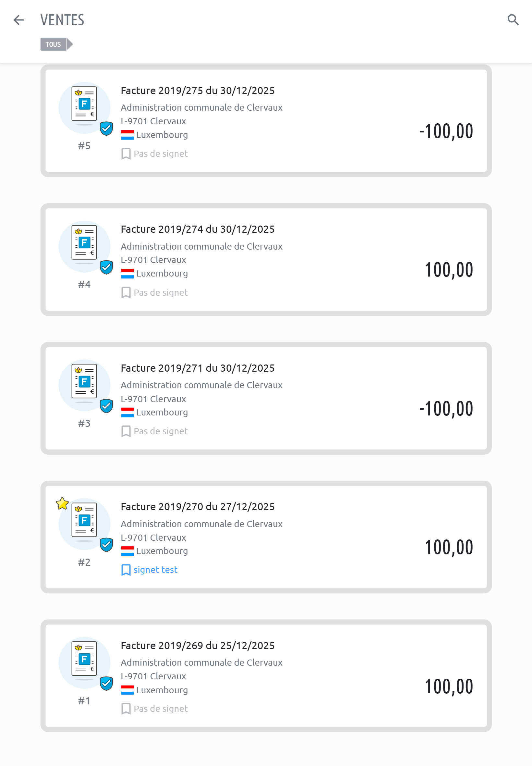
Task: Open Facture 2019/271 du 30/12/2025
Action: click(x=197, y=368)
